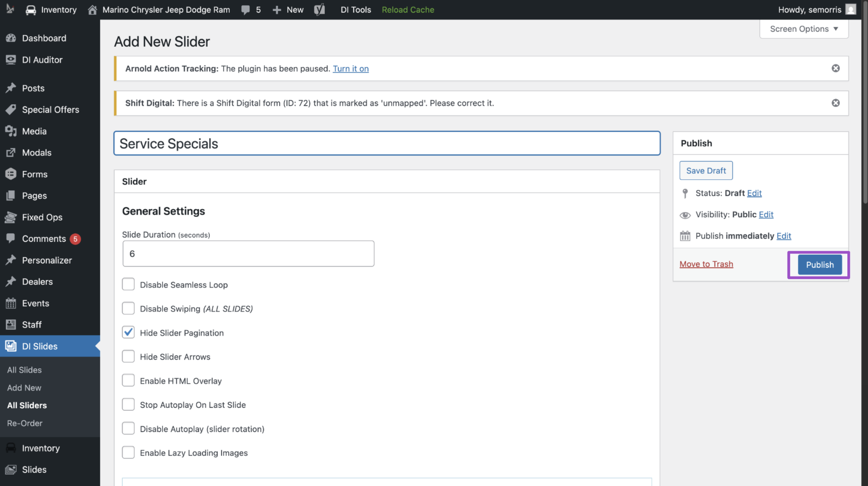This screenshot has height=486, width=868.
Task: Open Events calendar section
Action: tap(35, 303)
